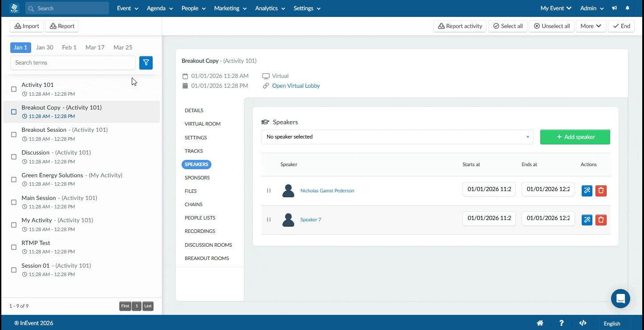Click drag handle for Nicholas Gamst Pederson
The width and height of the screenshot is (644, 330).
tap(269, 191)
